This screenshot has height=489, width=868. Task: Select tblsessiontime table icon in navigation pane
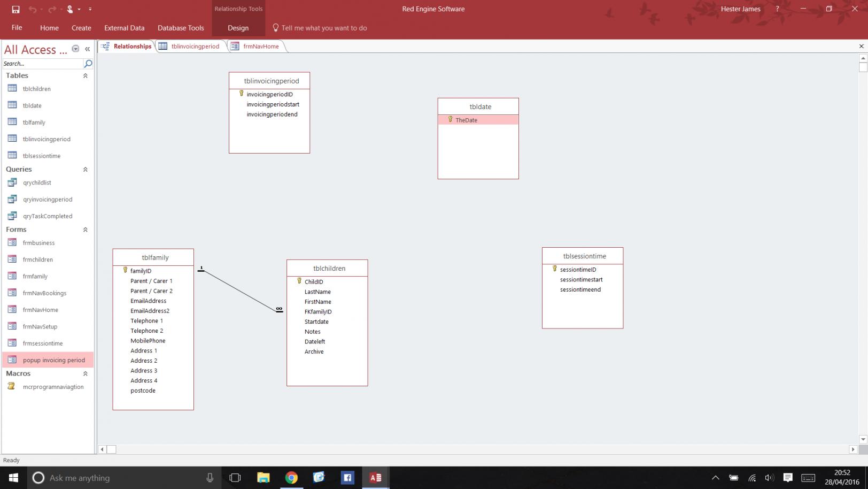coord(12,156)
